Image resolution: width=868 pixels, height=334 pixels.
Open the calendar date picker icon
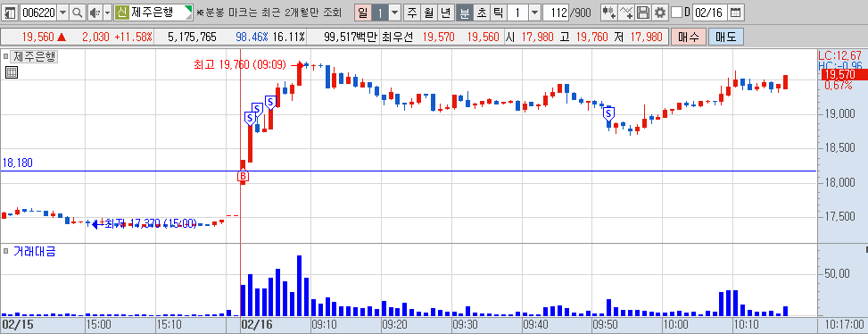pyautogui.click(x=735, y=13)
